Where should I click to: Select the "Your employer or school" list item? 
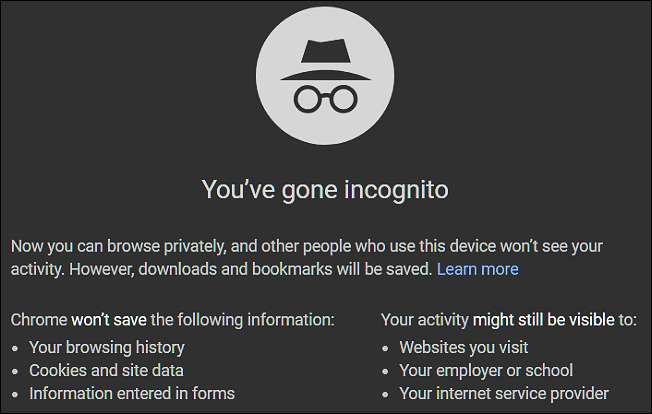pos(486,370)
